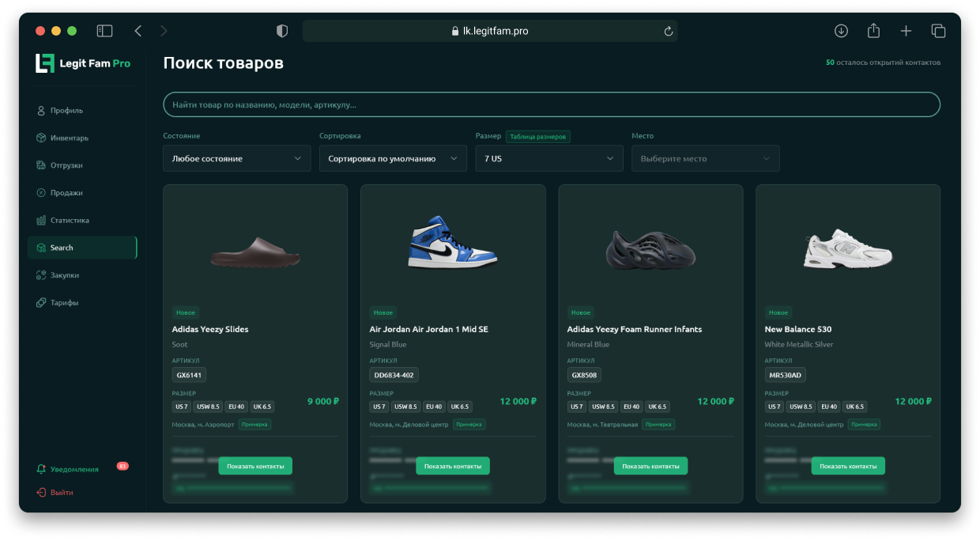Open Продажи via its sales icon

click(39, 192)
